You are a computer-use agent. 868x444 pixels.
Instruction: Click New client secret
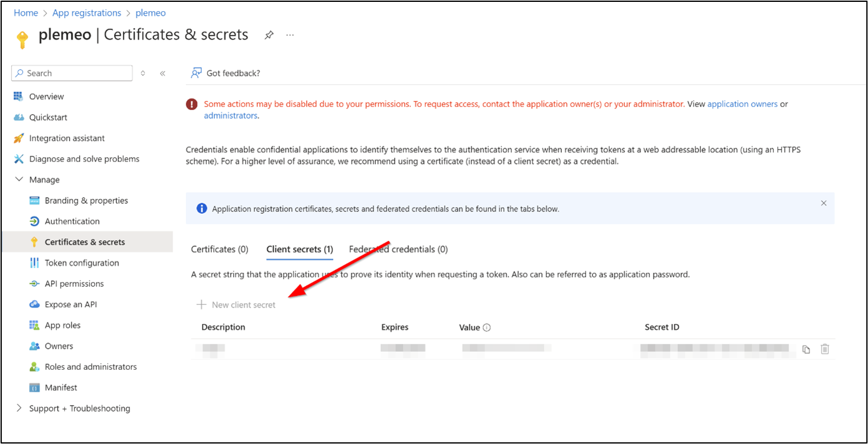click(x=236, y=304)
